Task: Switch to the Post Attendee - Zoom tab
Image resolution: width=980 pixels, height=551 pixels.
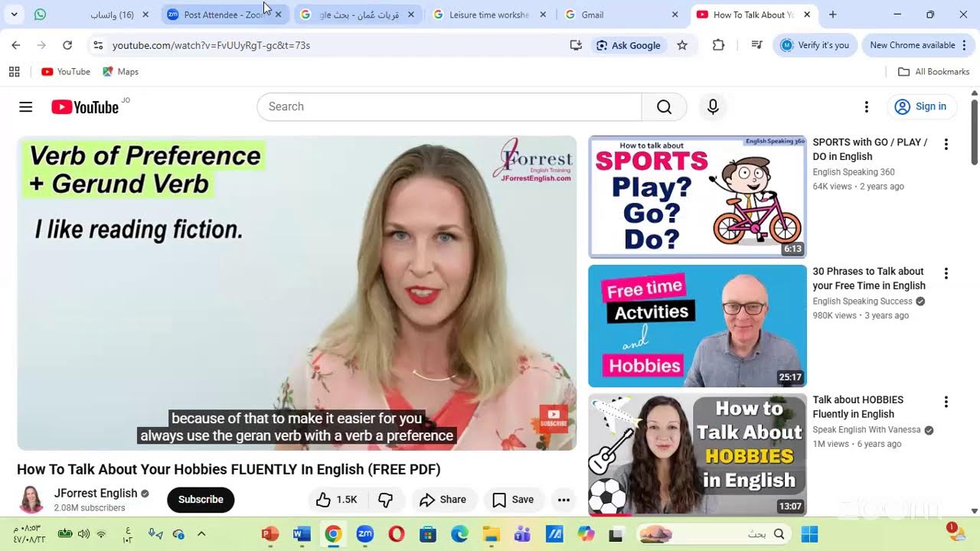Action: [x=225, y=15]
